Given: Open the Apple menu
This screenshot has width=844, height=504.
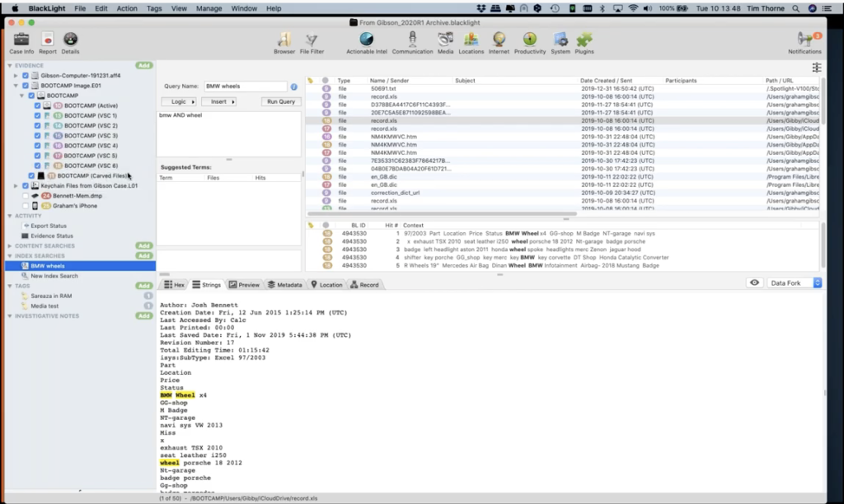Looking at the screenshot, I should [x=15, y=8].
